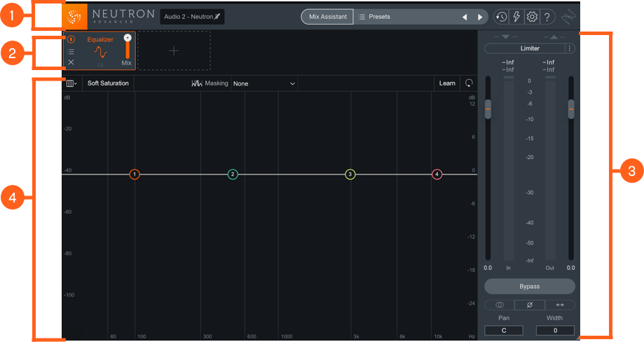Toggle the sum-to-mono overlapping circles icon
Screen dimensions: 644x342
click(500, 305)
